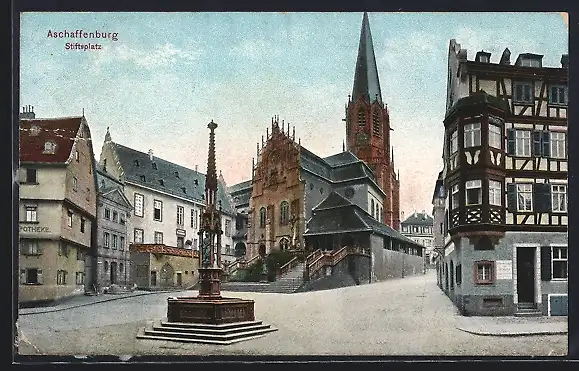Click the red tiled roof on the left house
Screen dimensions: 579x371
tap(48, 140)
